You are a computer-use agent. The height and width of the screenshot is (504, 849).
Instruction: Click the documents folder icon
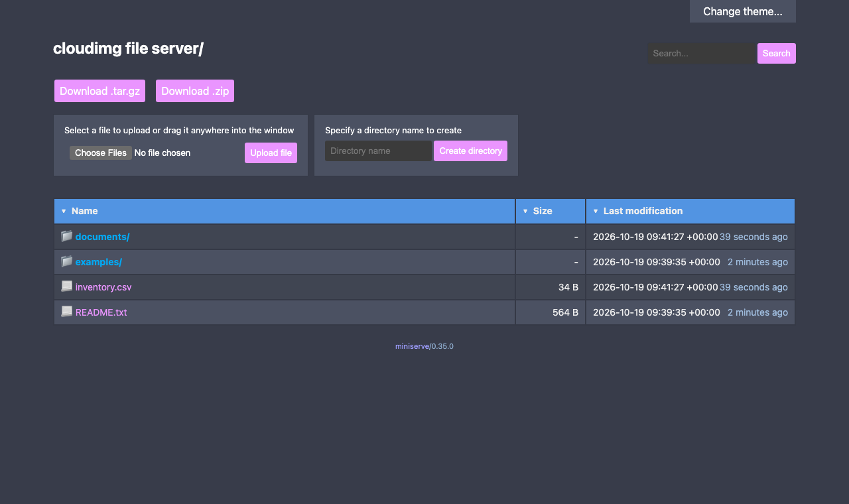pyautogui.click(x=66, y=236)
